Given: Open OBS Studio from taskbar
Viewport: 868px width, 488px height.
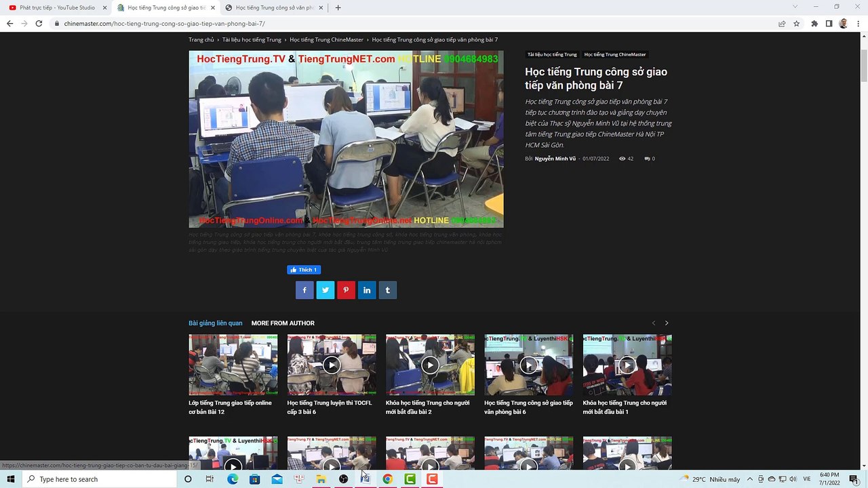Looking at the screenshot, I should pyautogui.click(x=343, y=479).
